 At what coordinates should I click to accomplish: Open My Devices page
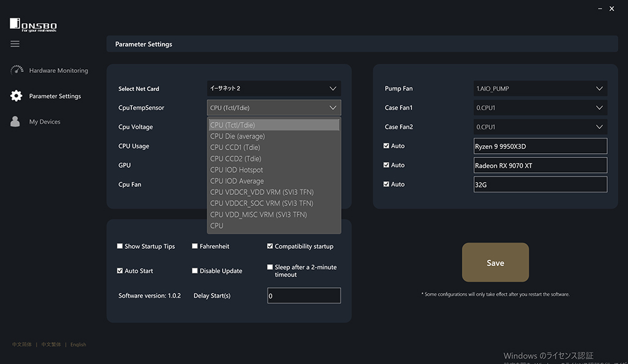pos(44,121)
